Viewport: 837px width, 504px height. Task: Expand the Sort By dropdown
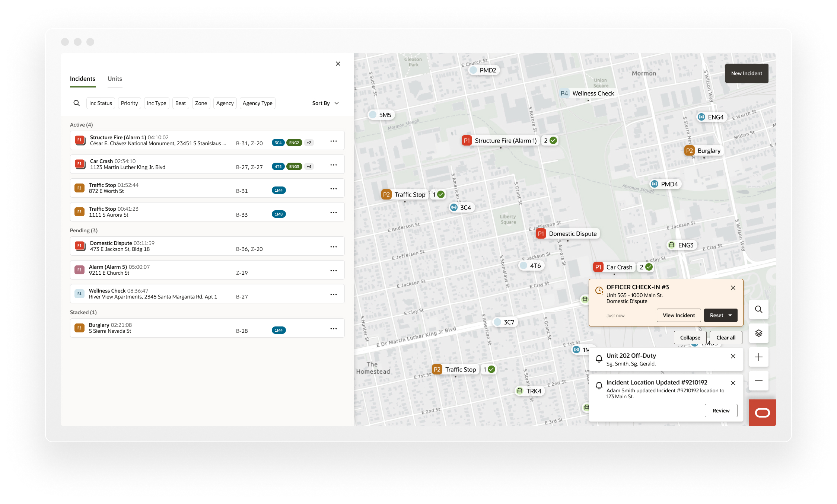point(325,103)
